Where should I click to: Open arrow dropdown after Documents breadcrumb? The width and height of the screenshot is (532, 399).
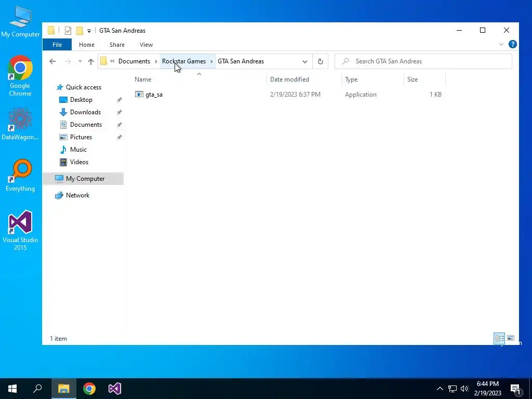[x=156, y=61]
